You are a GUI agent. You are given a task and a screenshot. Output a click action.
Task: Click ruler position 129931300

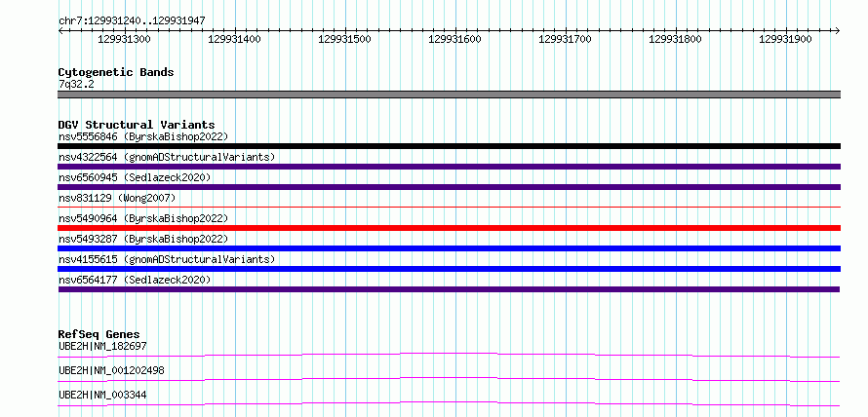[124, 39]
